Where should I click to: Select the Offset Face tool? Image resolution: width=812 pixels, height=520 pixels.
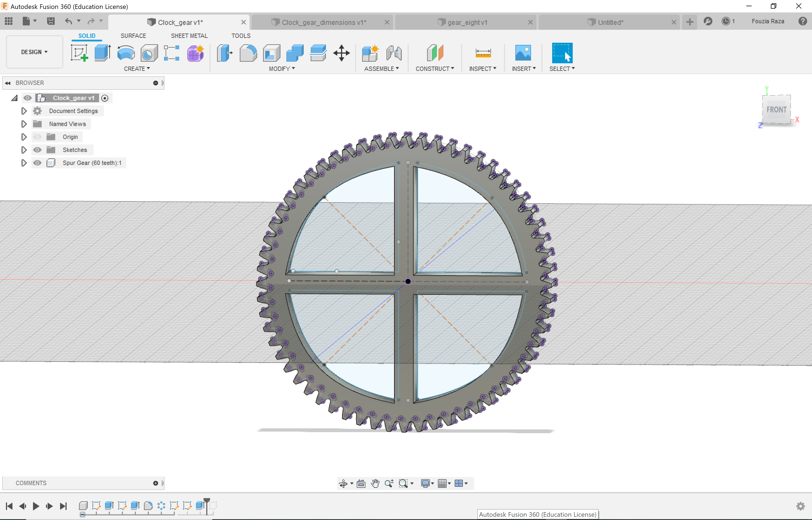point(318,53)
